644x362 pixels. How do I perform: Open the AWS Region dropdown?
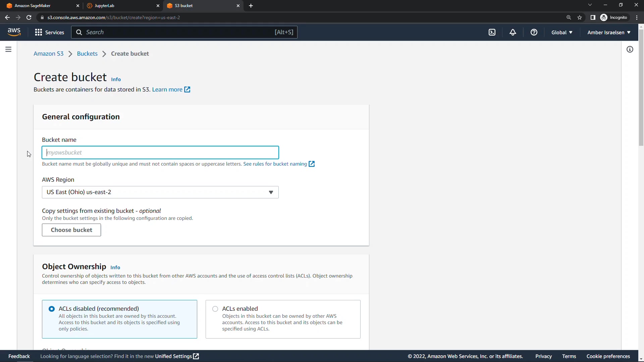tap(160, 192)
